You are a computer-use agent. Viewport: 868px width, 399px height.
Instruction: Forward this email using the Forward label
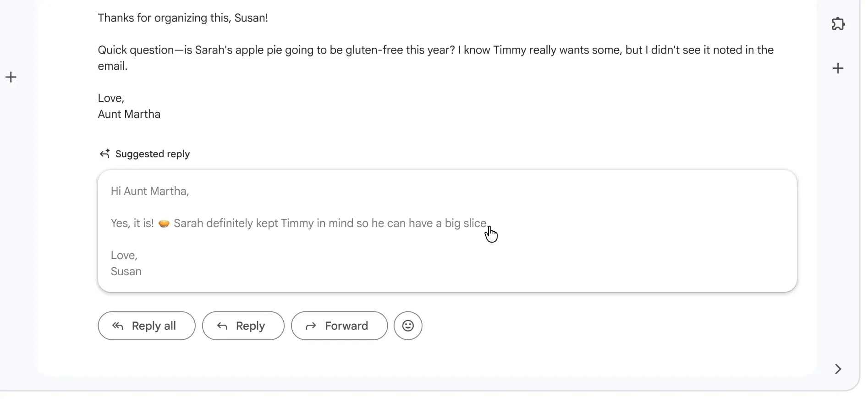point(346,326)
